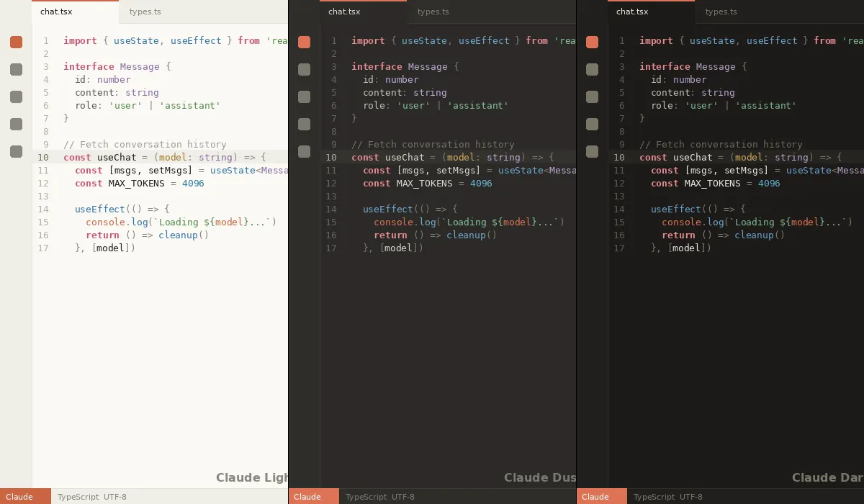Viewport: 864px width, 504px height.
Task: Open types.ts tab in light theme editor
Action: point(145,12)
